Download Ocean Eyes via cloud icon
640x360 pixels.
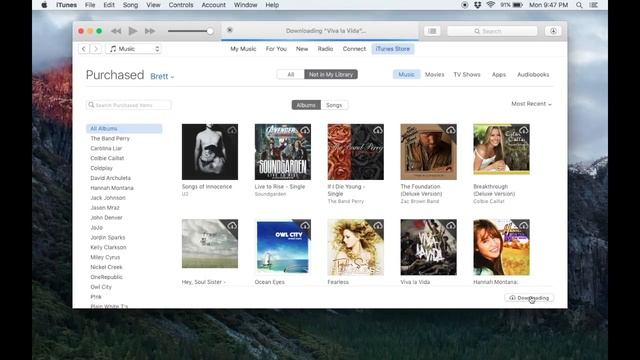point(305,226)
